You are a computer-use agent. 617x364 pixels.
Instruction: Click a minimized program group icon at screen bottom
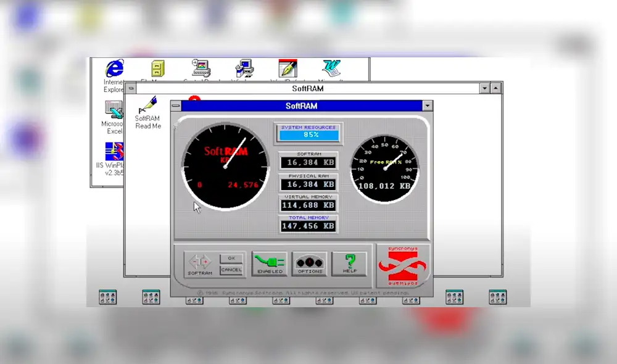click(107, 298)
